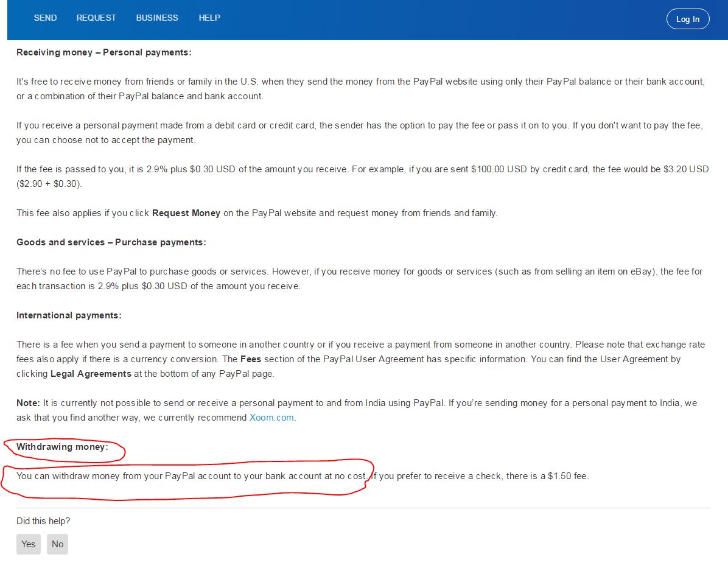
Task: Click the bold 'Fees' word
Action: [251, 359]
